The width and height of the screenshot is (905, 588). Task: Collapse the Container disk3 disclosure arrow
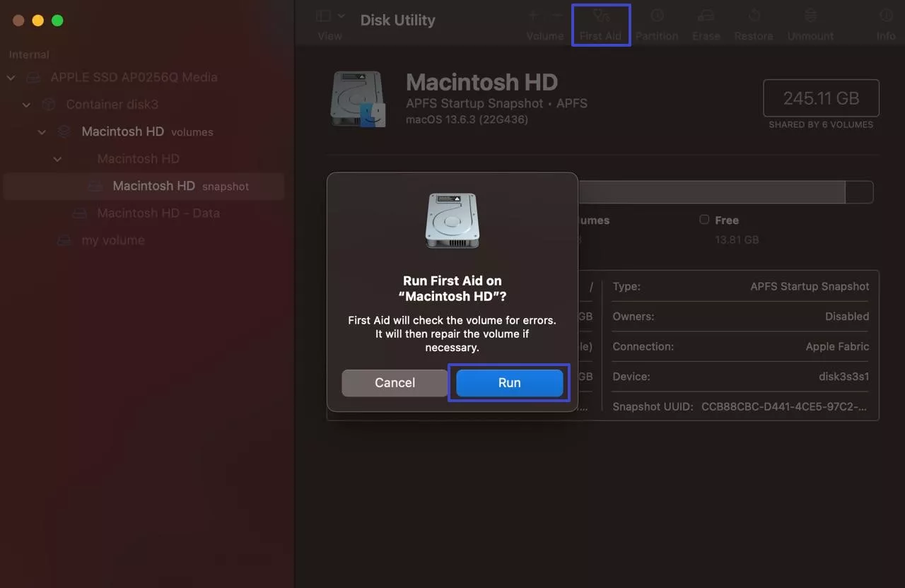coord(27,105)
